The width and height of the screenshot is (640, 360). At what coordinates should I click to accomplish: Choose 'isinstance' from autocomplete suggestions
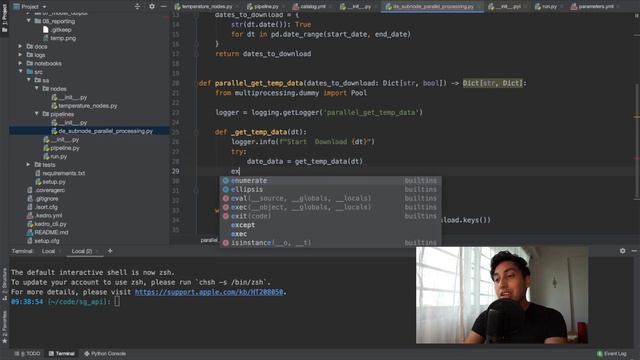330,243
